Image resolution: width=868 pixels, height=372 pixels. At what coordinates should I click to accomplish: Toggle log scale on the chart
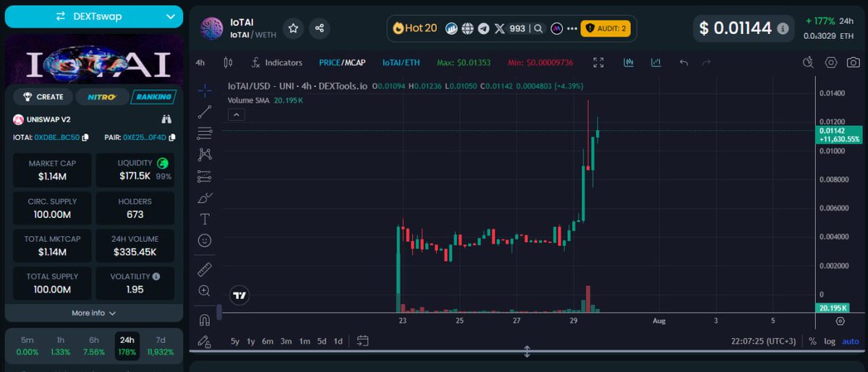point(829,341)
